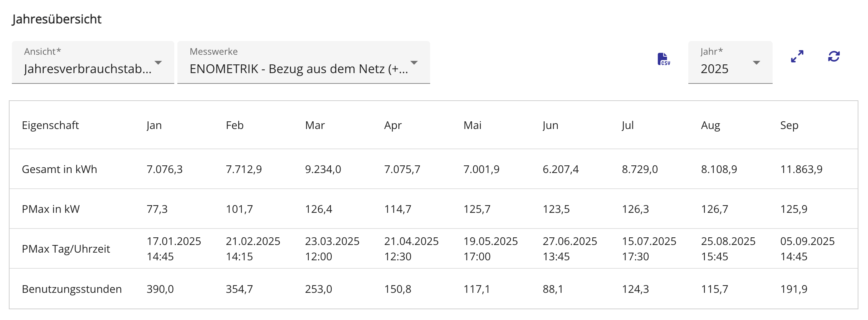Select the September PMax date 05.09.2025
This screenshot has width=868, height=320.
(807, 241)
